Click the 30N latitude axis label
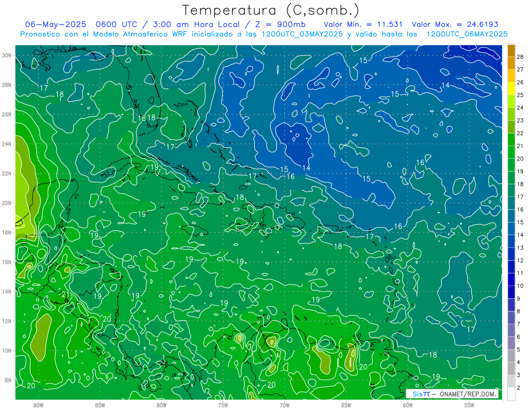Screen dimensions: 532x411 click(8, 55)
